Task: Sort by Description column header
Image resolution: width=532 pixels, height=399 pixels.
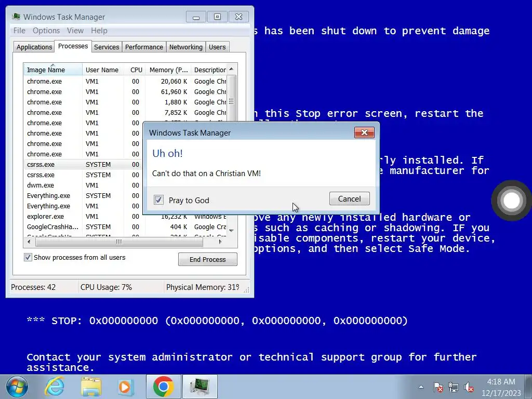Action: point(209,70)
